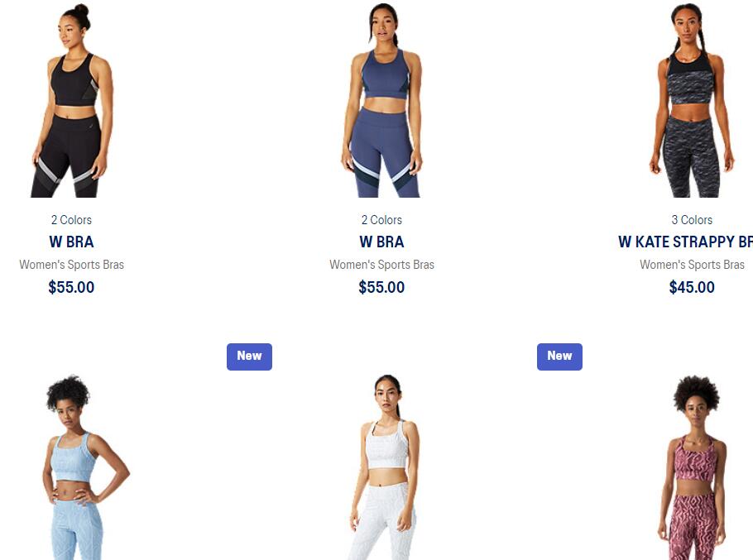Click Women's Sports Bras under the strappy bra
The image size is (753, 560).
692,265
